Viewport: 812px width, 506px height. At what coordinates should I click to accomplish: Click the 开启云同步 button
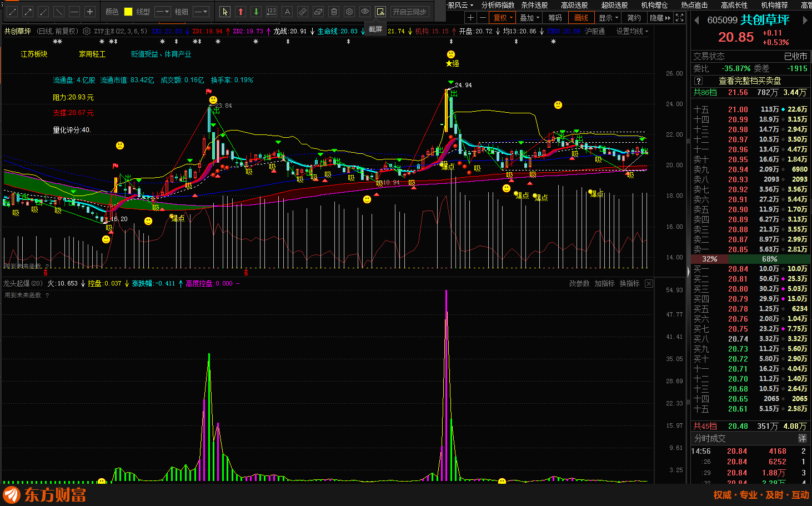click(x=409, y=12)
